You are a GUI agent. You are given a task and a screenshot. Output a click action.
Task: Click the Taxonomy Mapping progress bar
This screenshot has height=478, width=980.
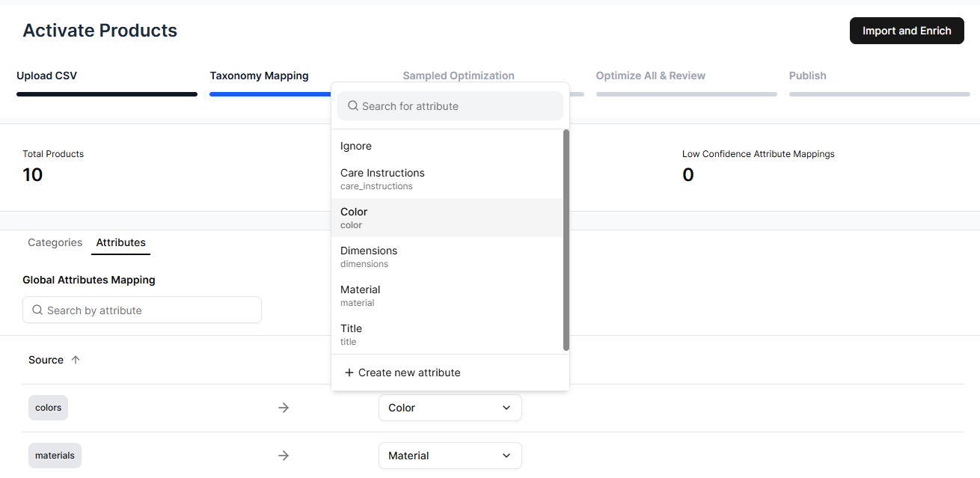coord(269,93)
